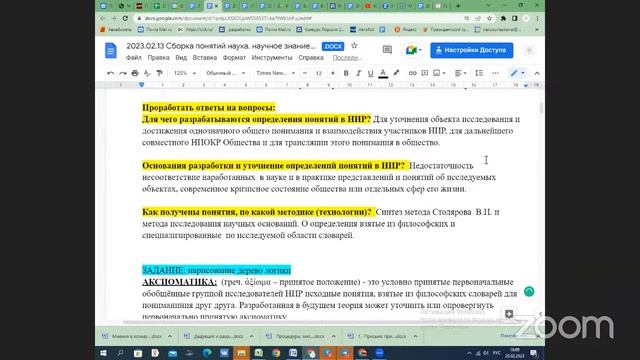This screenshot has width=640, height=360.
Task: Click the font size field showing 12
Action: [319, 73]
